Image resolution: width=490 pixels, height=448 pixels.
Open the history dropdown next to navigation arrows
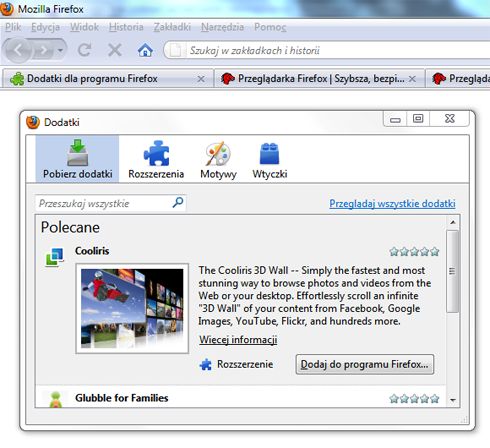(x=60, y=51)
